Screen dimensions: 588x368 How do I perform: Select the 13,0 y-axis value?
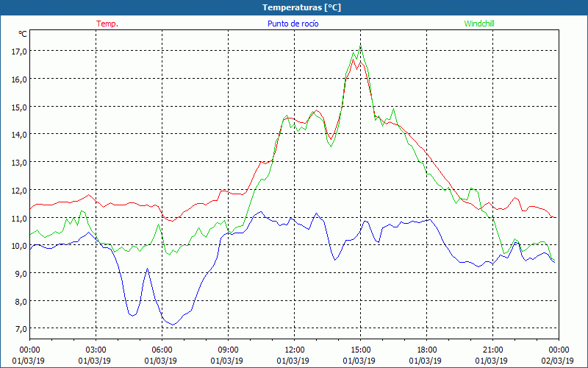tap(19, 162)
